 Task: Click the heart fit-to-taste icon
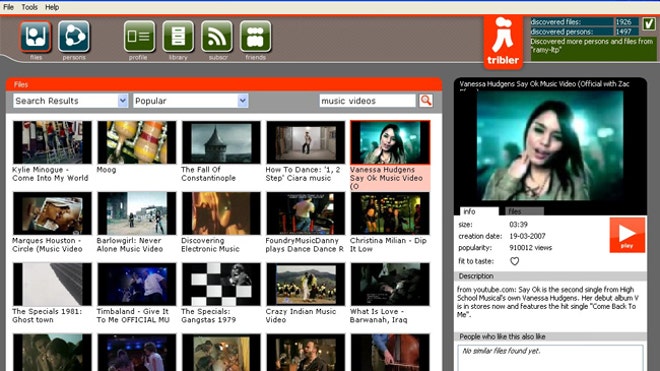(x=514, y=261)
